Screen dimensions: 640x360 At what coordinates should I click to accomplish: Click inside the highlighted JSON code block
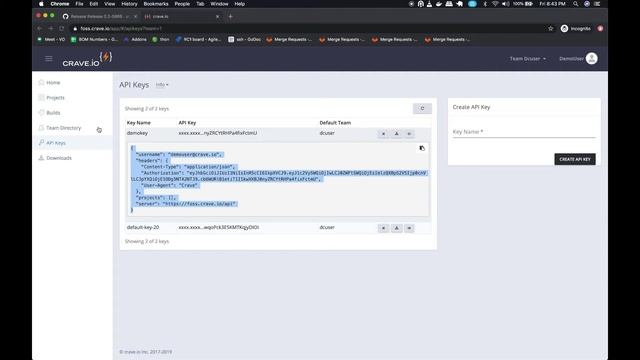point(278,179)
